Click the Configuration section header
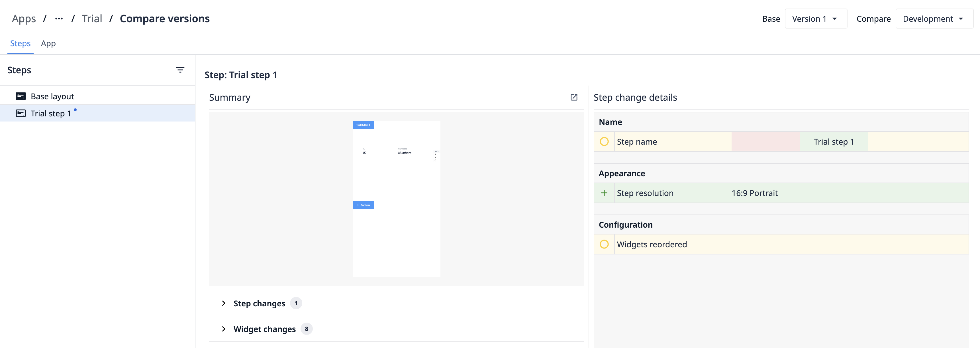Image resolution: width=980 pixels, height=348 pixels. click(781, 225)
